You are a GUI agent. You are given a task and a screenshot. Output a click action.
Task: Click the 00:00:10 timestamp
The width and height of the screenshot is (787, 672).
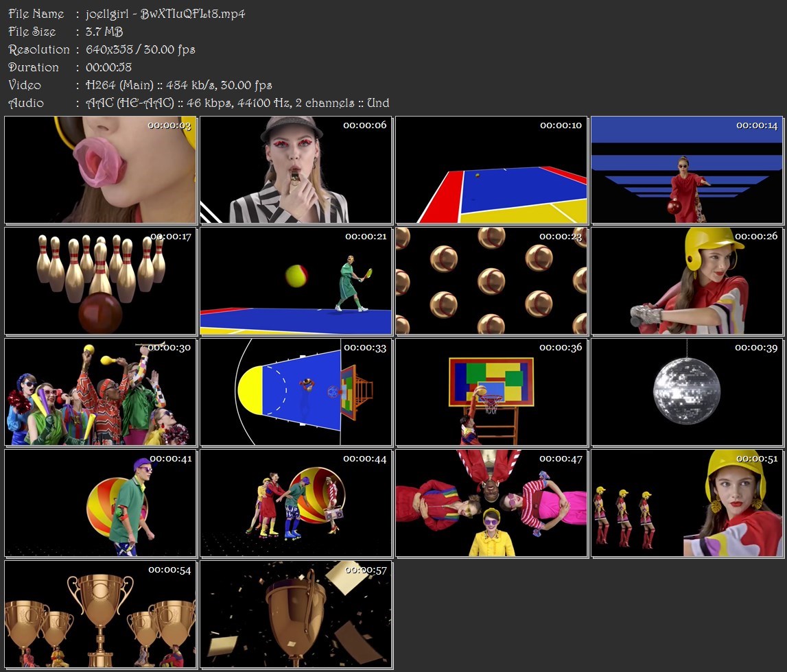pos(561,125)
